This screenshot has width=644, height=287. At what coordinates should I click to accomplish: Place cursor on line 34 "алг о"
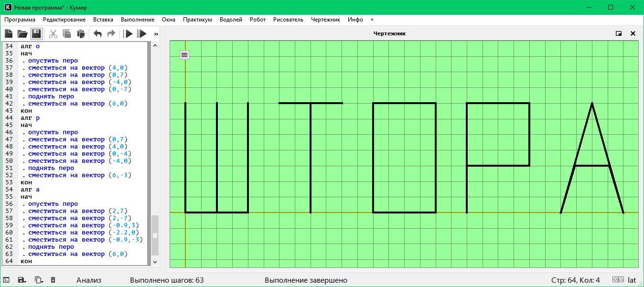(x=30, y=46)
